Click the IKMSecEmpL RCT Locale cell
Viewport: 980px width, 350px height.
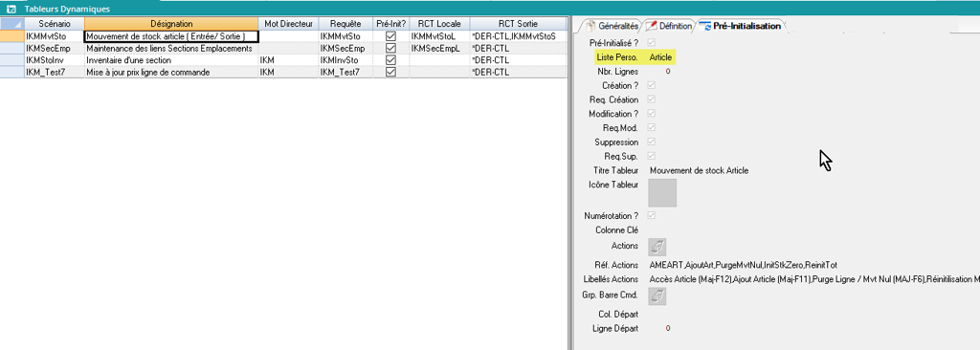click(439, 49)
